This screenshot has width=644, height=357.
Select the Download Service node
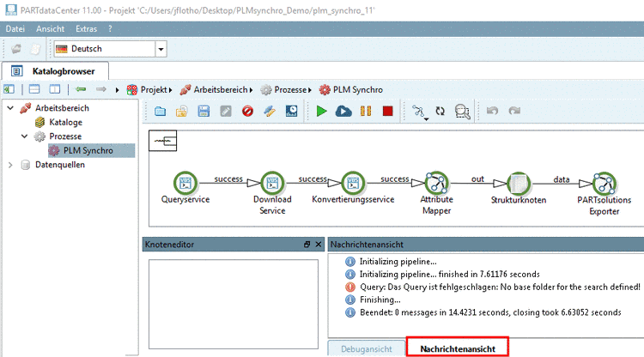click(272, 183)
